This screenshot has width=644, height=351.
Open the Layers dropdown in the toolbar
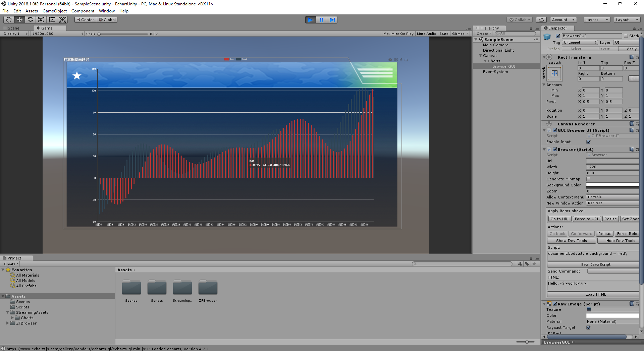596,20
